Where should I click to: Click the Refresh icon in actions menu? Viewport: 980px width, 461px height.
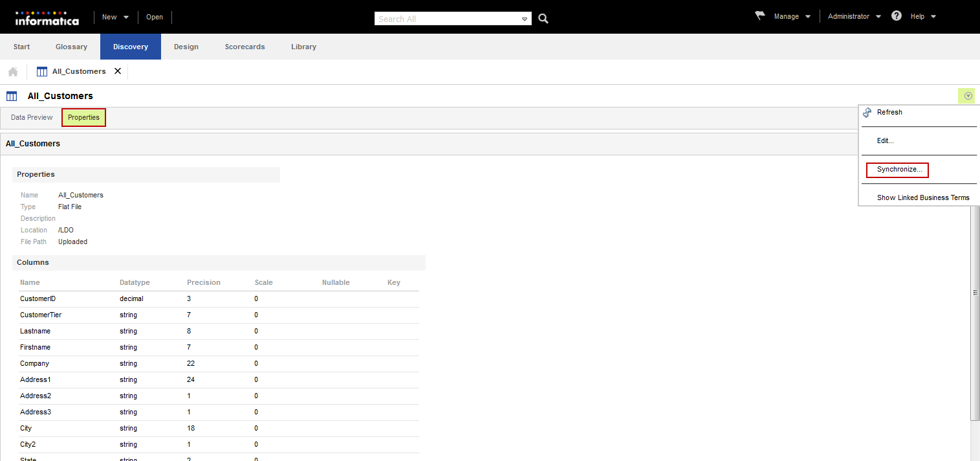(x=867, y=113)
